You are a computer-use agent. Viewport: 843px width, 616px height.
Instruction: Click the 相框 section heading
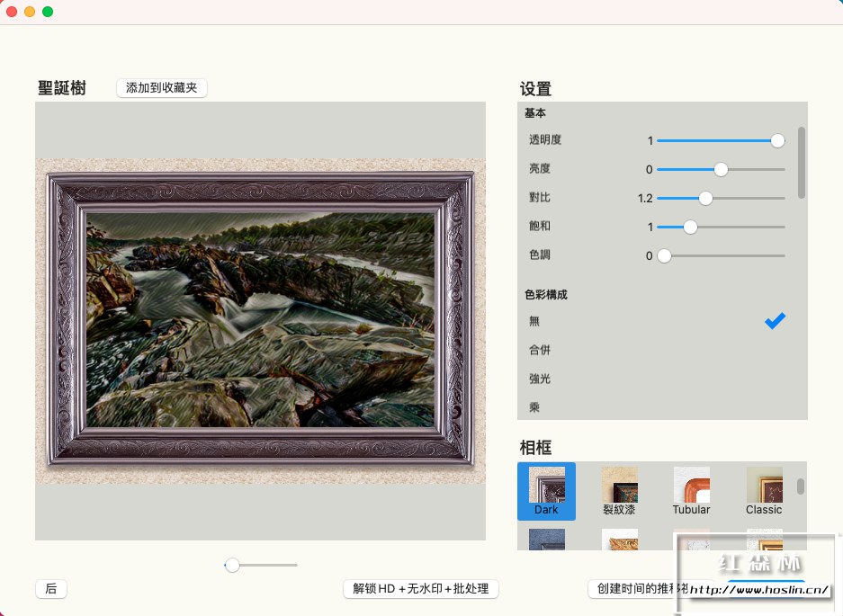[x=535, y=448]
